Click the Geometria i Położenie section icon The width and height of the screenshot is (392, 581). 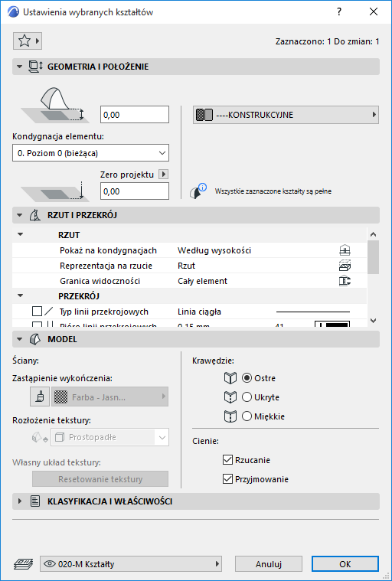click(x=35, y=67)
